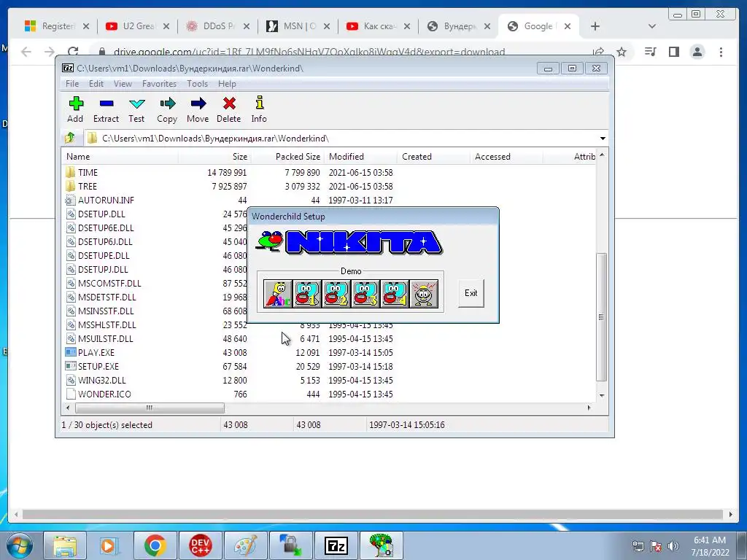Reload the Chrome page
The height and width of the screenshot is (560, 747).
pos(73,52)
